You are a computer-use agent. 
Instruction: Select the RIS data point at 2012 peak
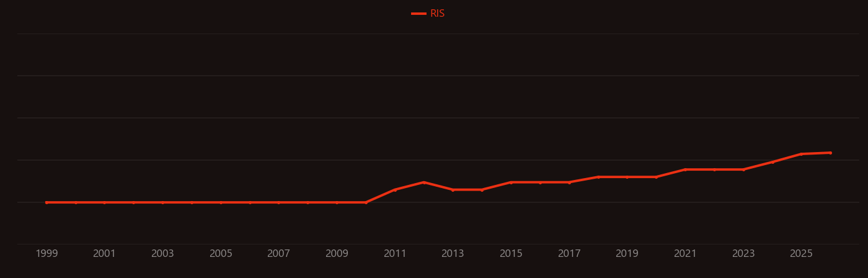point(424,182)
